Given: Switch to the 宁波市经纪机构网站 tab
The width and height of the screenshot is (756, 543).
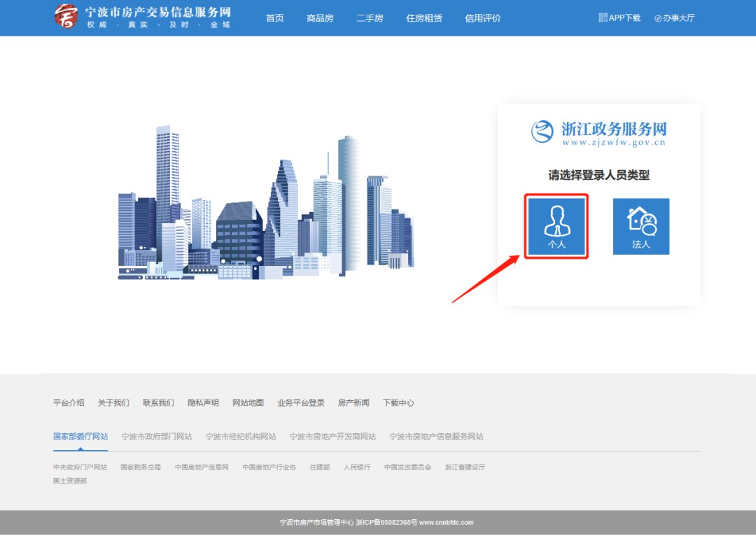Looking at the screenshot, I should 241,437.
